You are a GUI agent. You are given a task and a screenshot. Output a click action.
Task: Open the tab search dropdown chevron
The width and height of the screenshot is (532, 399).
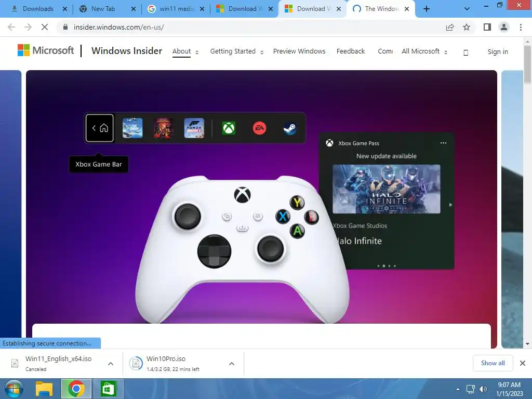pos(467,9)
